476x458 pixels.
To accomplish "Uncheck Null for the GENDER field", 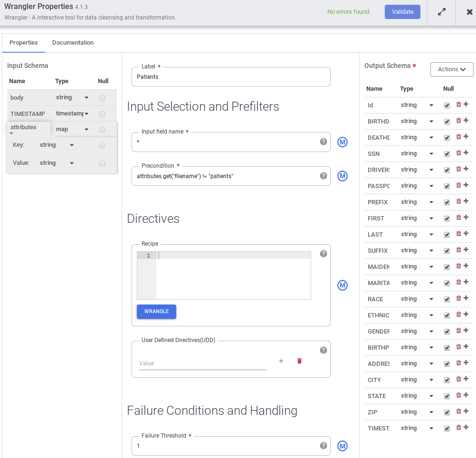I will click(447, 332).
